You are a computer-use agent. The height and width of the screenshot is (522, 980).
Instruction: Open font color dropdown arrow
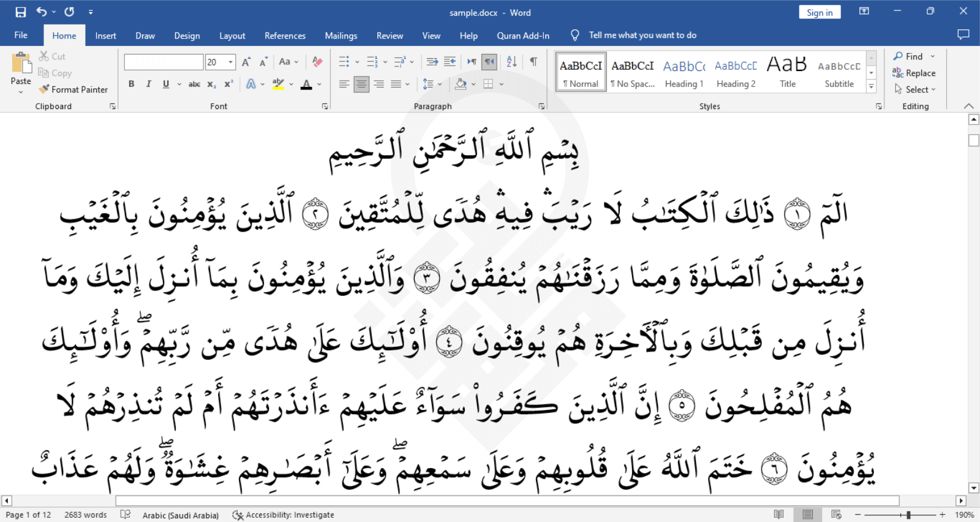pos(319,84)
